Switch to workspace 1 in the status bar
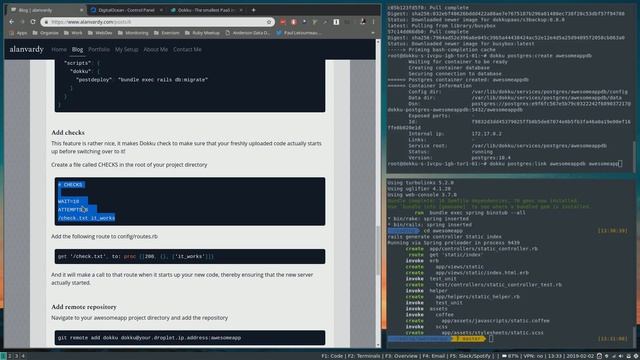 click(3, 356)
